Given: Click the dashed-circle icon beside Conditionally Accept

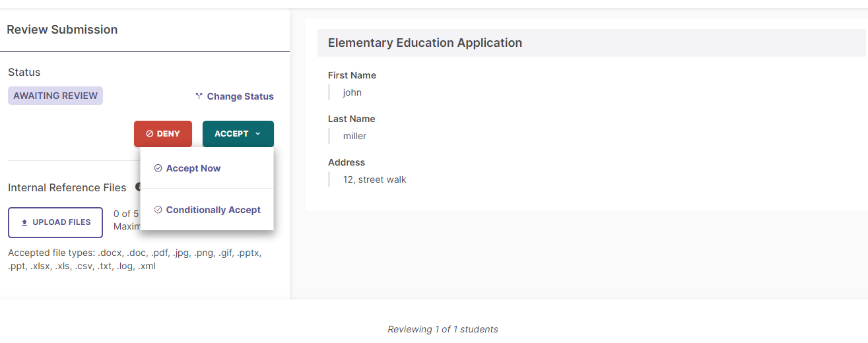Looking at the screenshot, I should coord(158,210).
